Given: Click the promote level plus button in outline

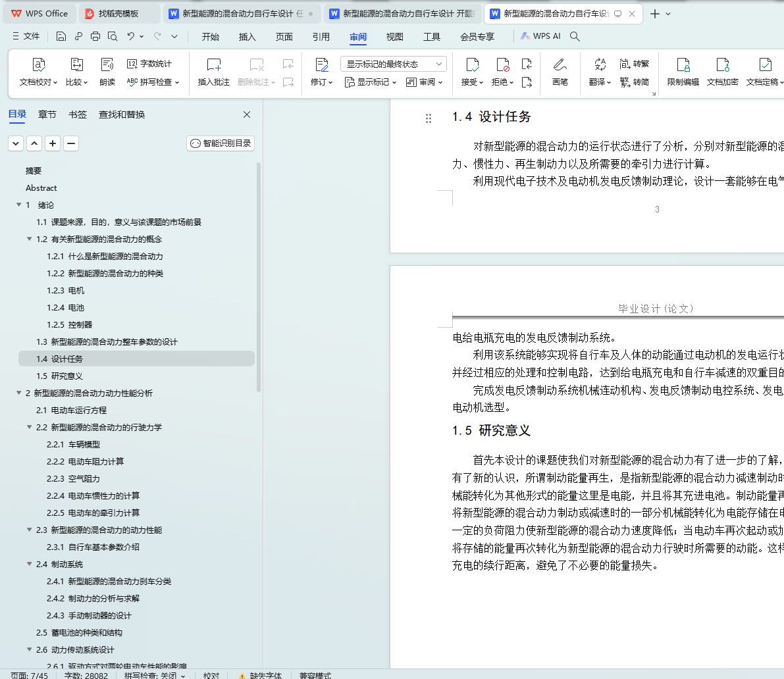Looking at the screenshot, I should (53, 143).
